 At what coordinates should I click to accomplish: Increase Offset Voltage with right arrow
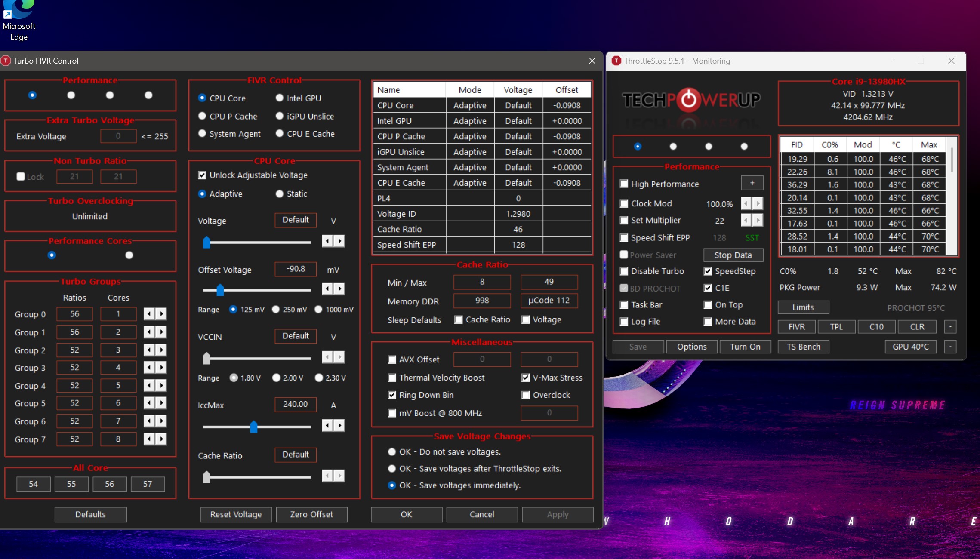pos(339,289)
